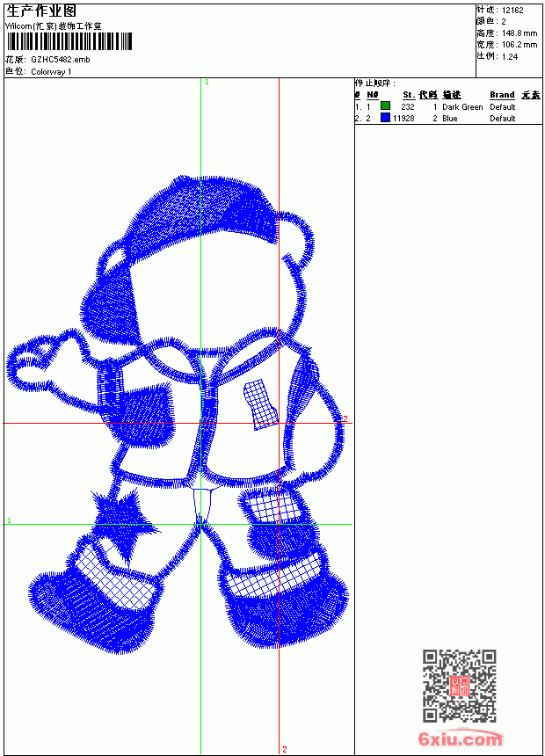Select the scale value 1.24
Screen dimensions: 545x756
[510, 56]
